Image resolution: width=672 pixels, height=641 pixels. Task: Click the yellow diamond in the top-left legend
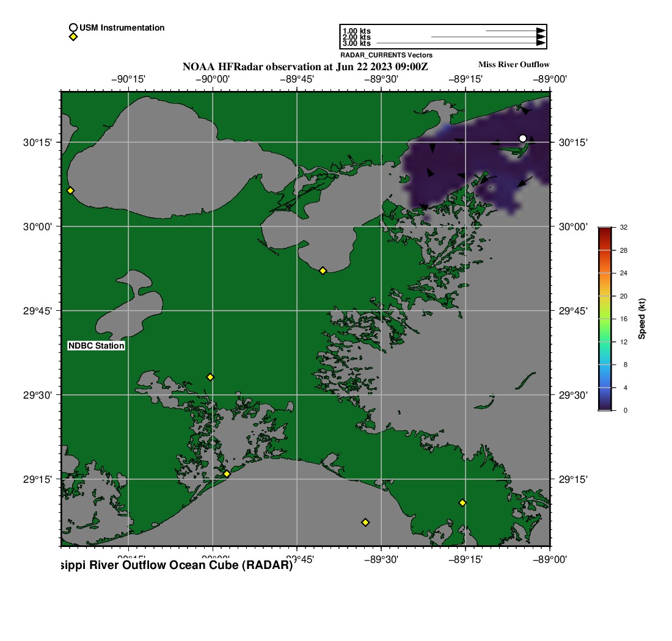pos(73,37)
